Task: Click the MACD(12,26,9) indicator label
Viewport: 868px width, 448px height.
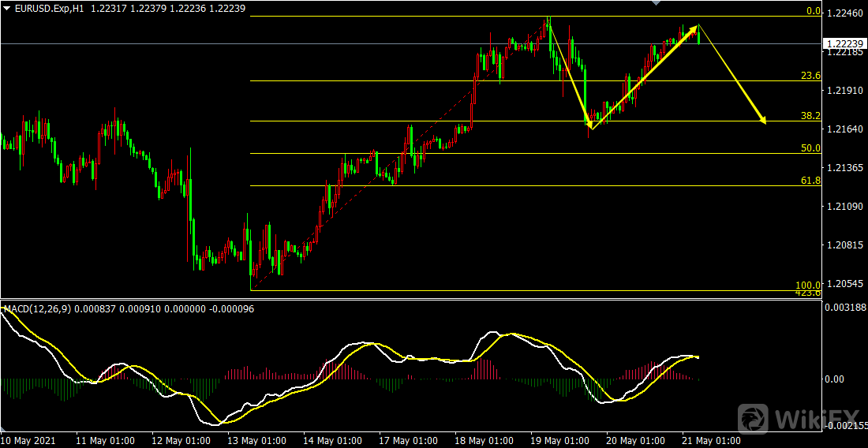Action: click(x=37, y=309)
